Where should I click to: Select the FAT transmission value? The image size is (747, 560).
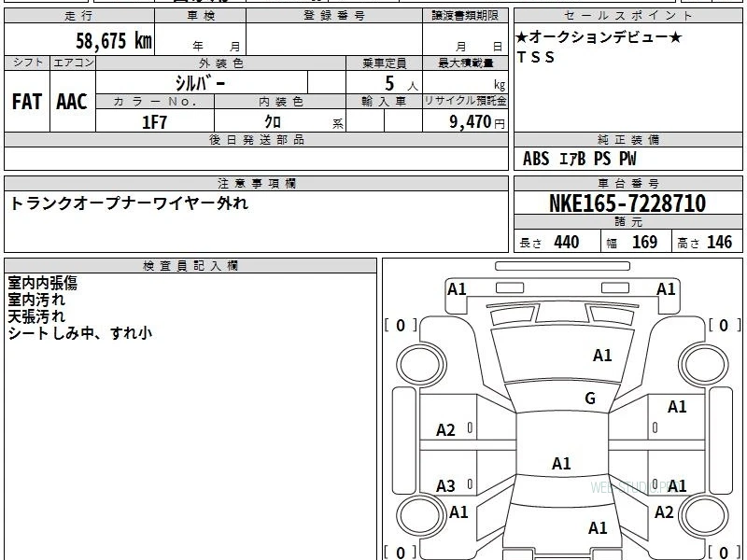pos(27,102)
